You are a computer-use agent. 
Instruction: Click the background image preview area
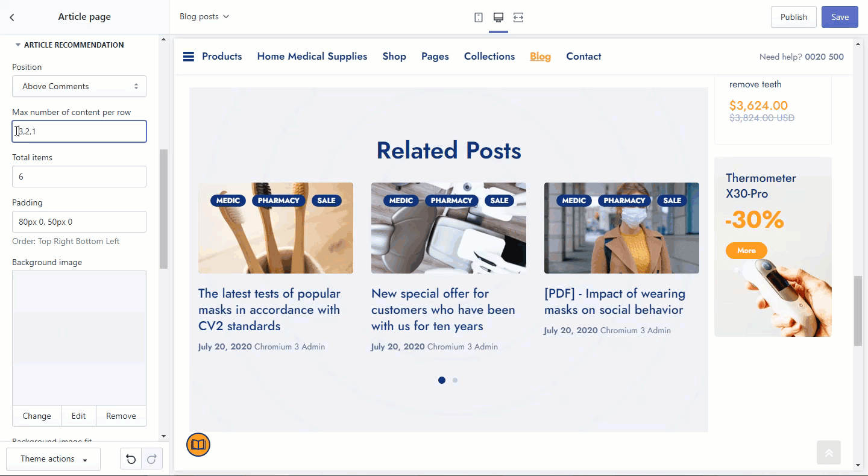pos(79,338)
